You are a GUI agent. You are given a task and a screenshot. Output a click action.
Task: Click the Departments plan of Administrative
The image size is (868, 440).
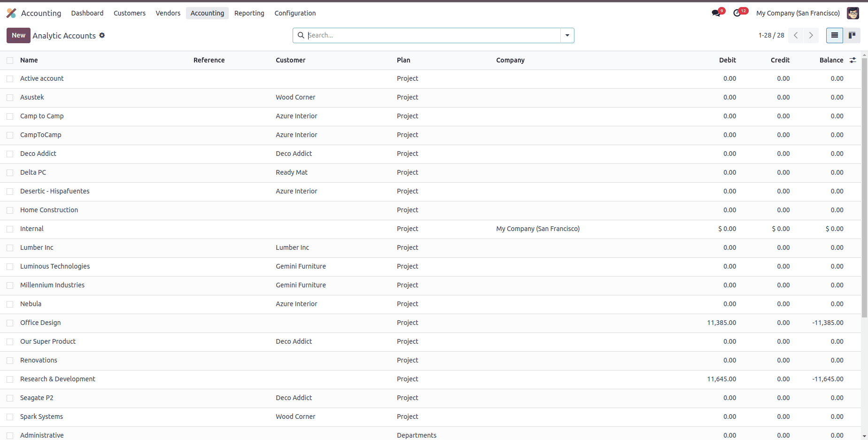[x=417, y=435]
